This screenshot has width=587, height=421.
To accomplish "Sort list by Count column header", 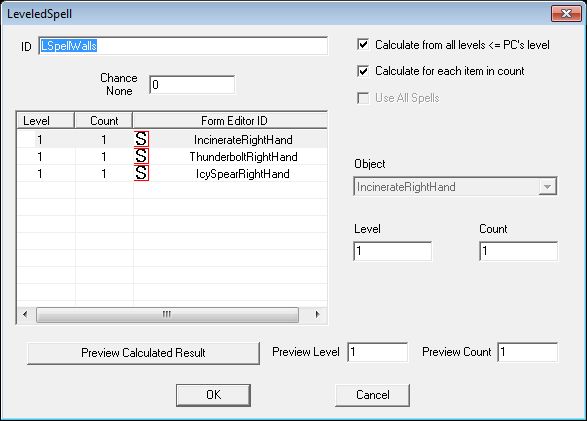I will tap(104, 121).
